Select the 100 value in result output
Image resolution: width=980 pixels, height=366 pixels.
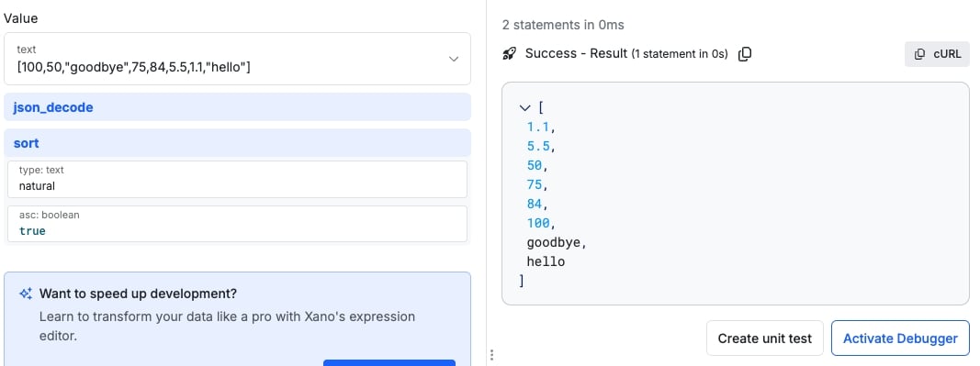pyautogui.click(x=538, y=223)
